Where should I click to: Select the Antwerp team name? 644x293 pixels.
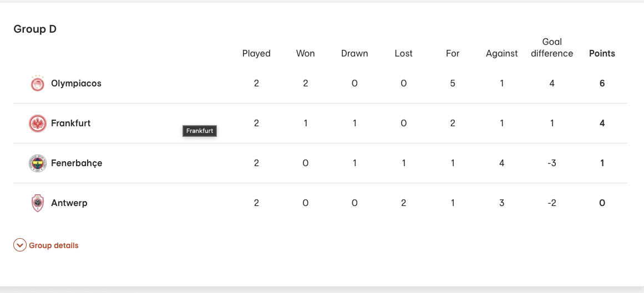(69, 203)
